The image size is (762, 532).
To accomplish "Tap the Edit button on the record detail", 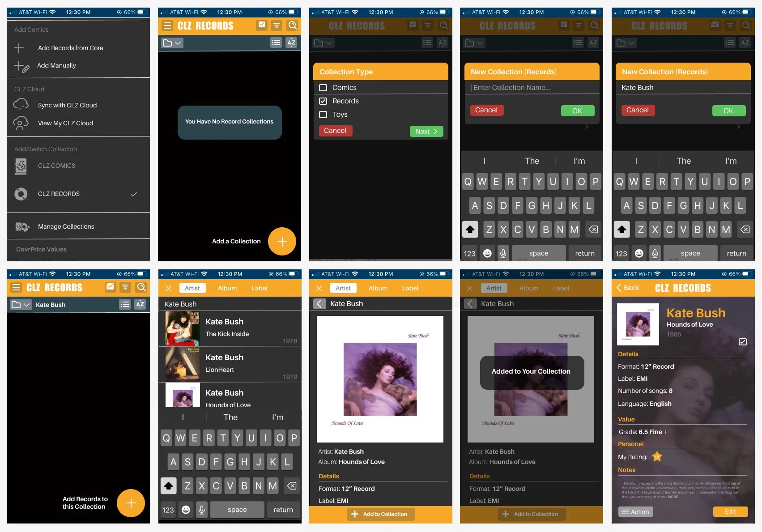I will (730, 511).
